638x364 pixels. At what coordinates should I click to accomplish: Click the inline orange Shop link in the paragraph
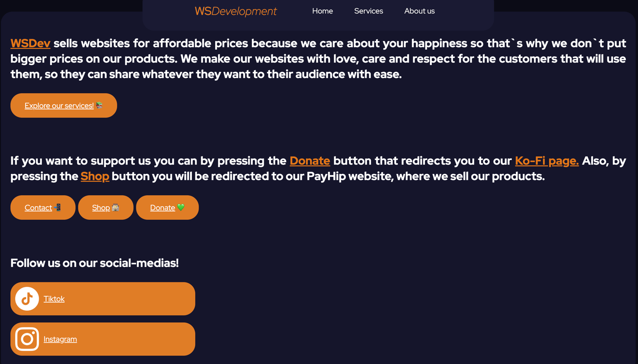[x=95, y=176]
